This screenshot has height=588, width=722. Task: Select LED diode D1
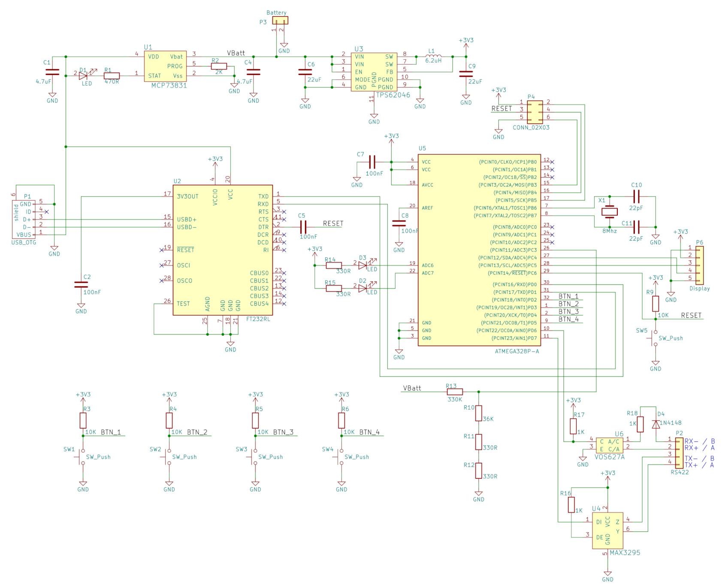tap(83, 76)
